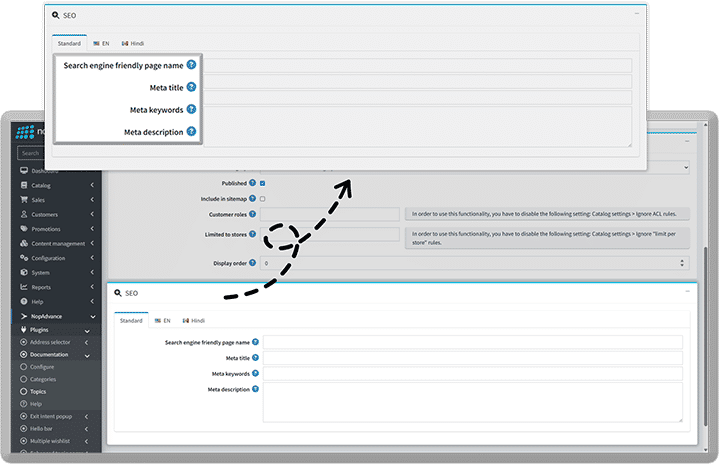The height and width of the screenshot is (464, 720).
Task: Expand the Exit intent popup chevron
Action: point(86,416)
